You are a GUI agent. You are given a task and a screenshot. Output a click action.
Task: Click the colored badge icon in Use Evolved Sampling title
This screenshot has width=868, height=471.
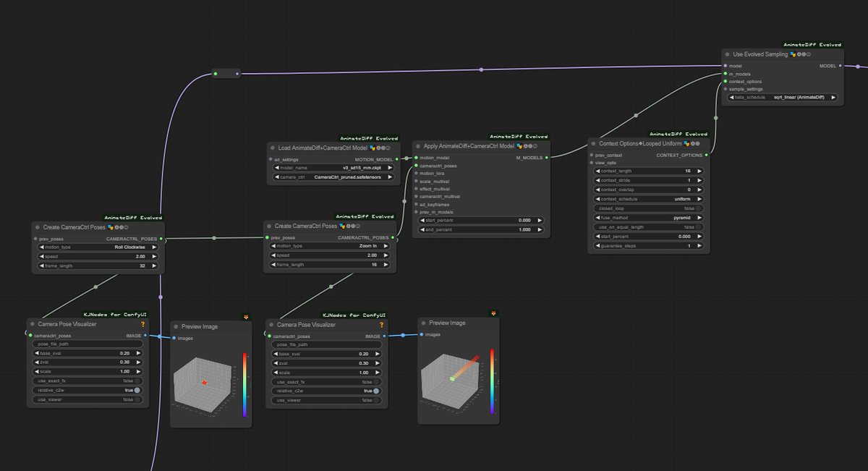pos(793,54)
